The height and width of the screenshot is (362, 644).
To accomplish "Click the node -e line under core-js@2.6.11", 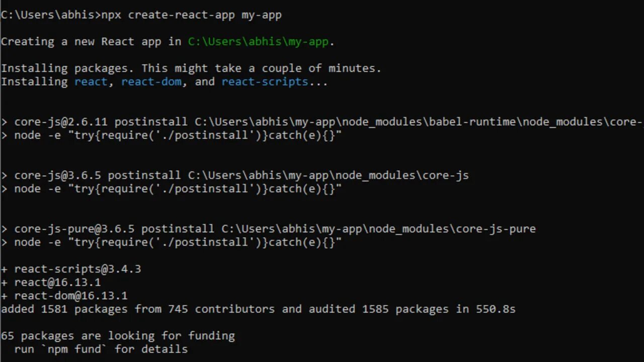I will 171,135.
